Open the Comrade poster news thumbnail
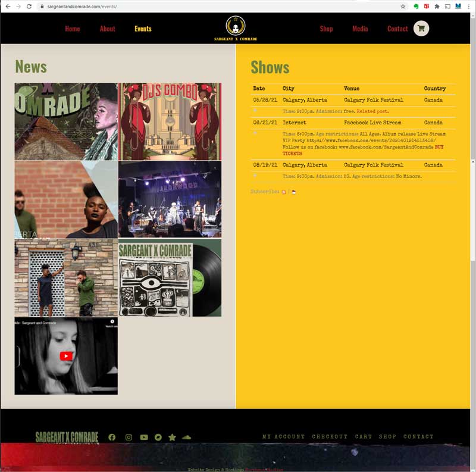Screen dimensions: 476x472 66,121
